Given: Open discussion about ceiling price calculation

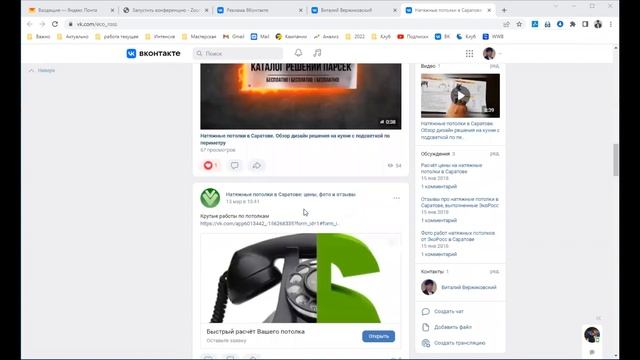Looking at the screenshot, I should pyautogui.click(x=451, y=169).
